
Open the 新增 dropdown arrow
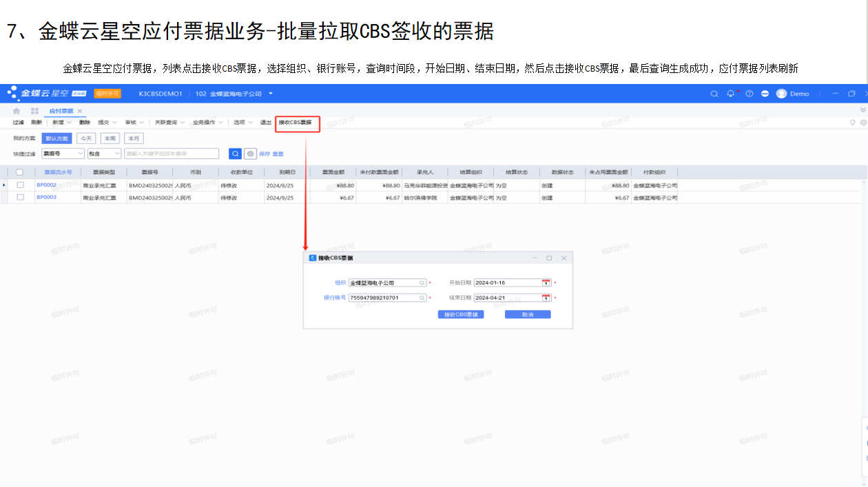pyautogui.click(x=70, y=122)
